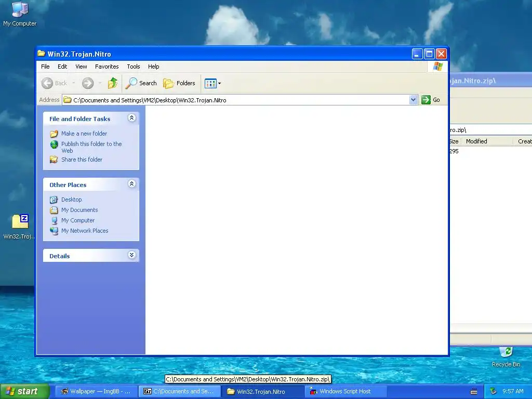532x399 pixels.
Task: Switch to 7-Zip C:\Documents taskbar window
Action: [179, 392]
